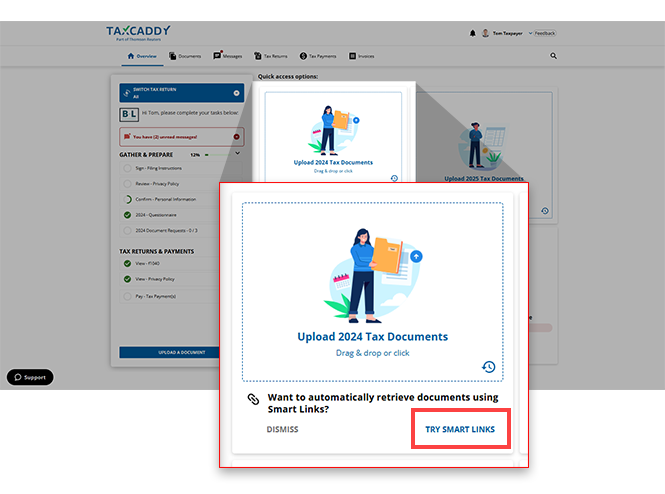Click the small Upload 2024 Tax Documents card

[333, 137]
